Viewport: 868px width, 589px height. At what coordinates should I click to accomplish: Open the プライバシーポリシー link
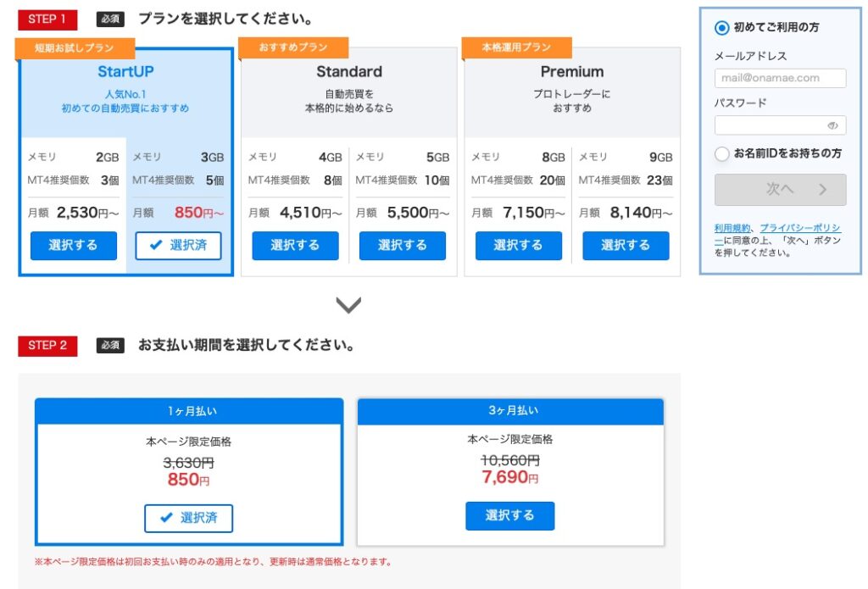[x=799, y=228]
